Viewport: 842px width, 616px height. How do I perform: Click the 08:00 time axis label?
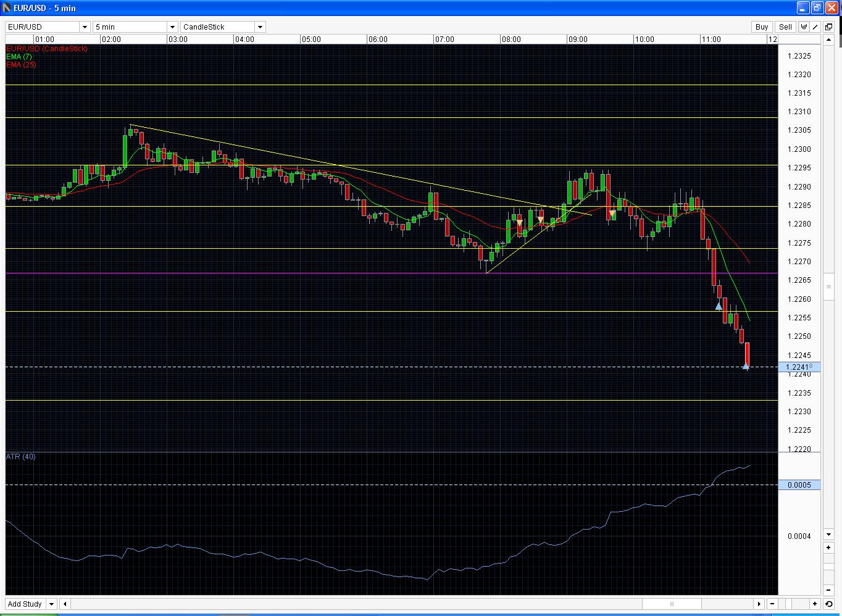point(511,40)
